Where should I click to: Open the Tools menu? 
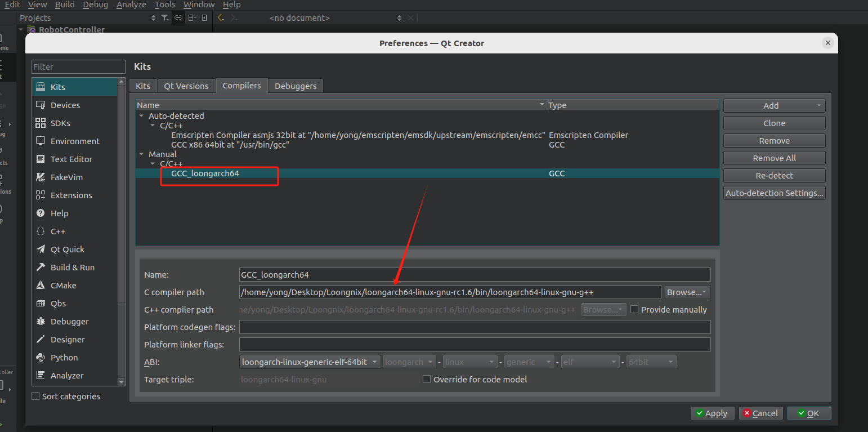point(165,5)
